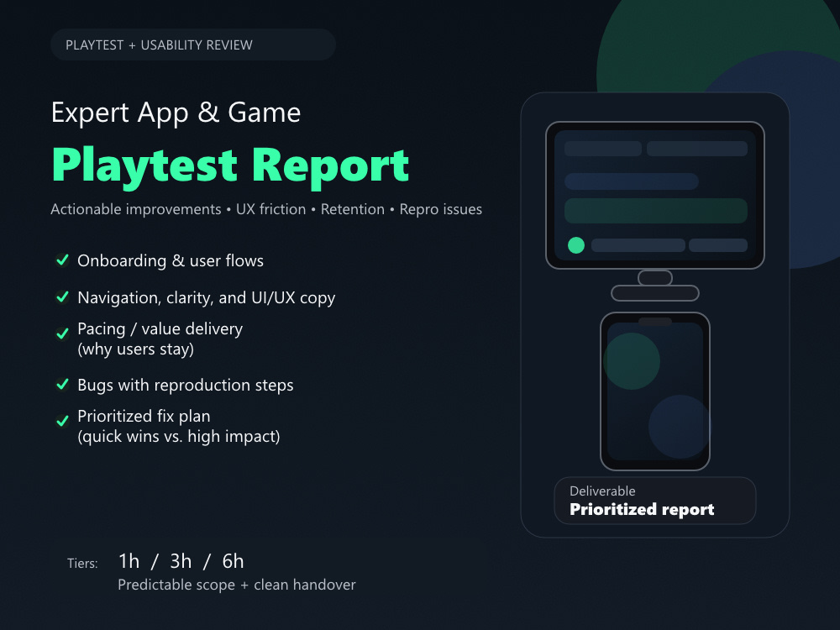840x630 pixels.
Task: Click '(quick wins vs. high impact)' text
Action: coord(179,437)
